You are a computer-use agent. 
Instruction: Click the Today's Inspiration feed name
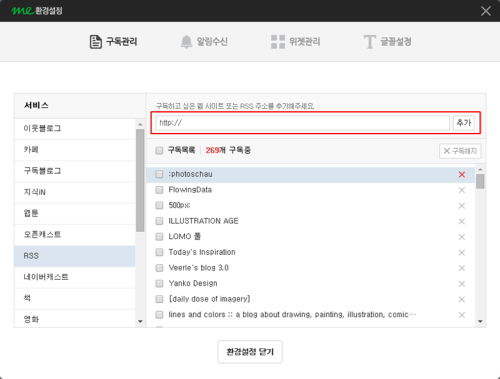(202, 252)
